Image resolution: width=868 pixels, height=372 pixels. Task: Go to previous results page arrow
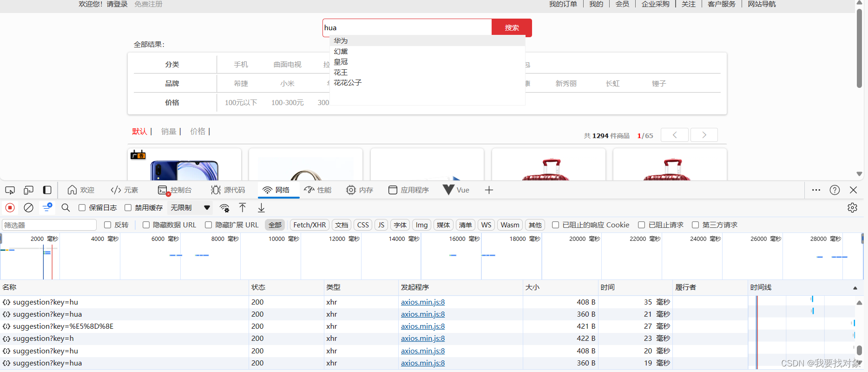[675, 135]
